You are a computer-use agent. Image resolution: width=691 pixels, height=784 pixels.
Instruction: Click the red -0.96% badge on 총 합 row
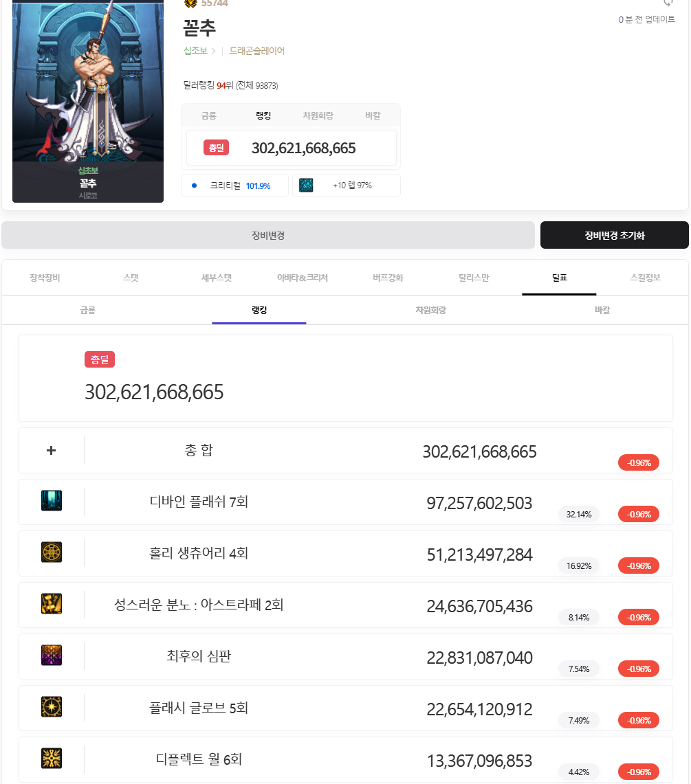639,462
